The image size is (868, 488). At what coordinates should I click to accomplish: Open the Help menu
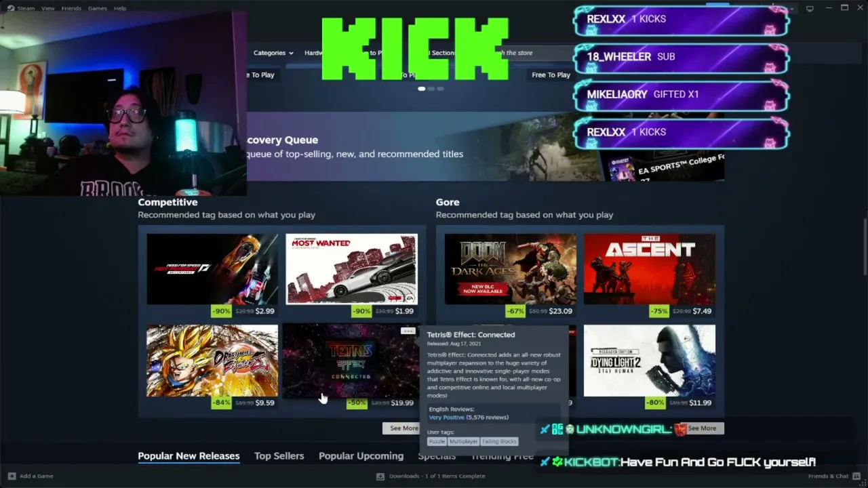point(120,8)
